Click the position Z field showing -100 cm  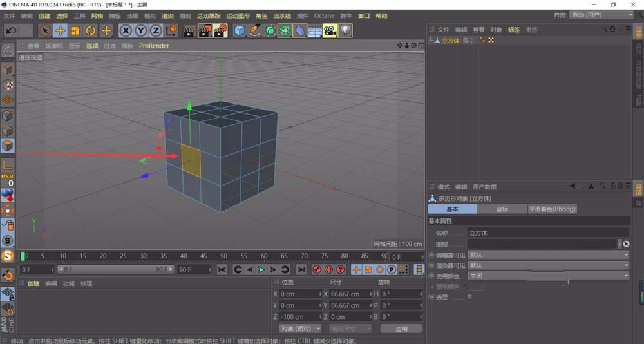(300, 317)
